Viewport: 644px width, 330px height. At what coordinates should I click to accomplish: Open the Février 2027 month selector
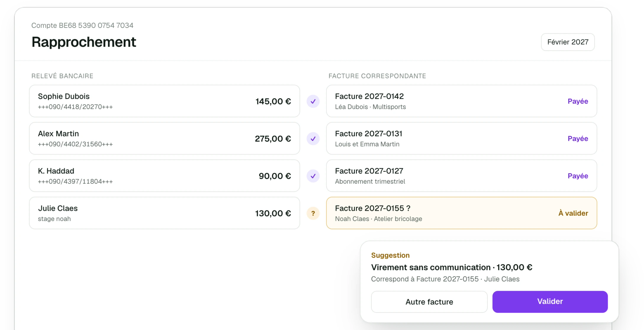tap(568, 42)
